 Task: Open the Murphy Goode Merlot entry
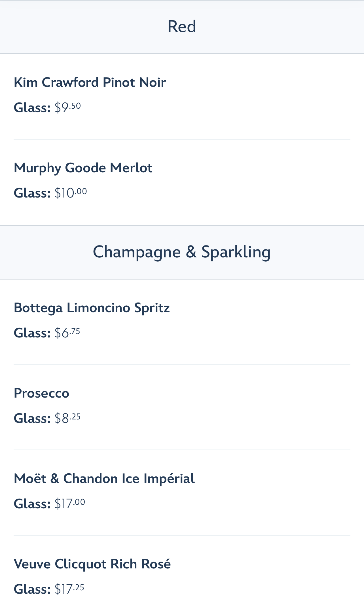click(x=83, y=168)
